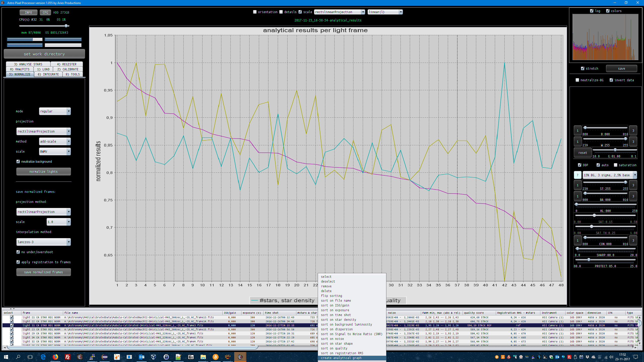The height and width of the screenshot is (362, 644).
Task: Click the SAT saturation slider
Action: click(x=594, y=215)
